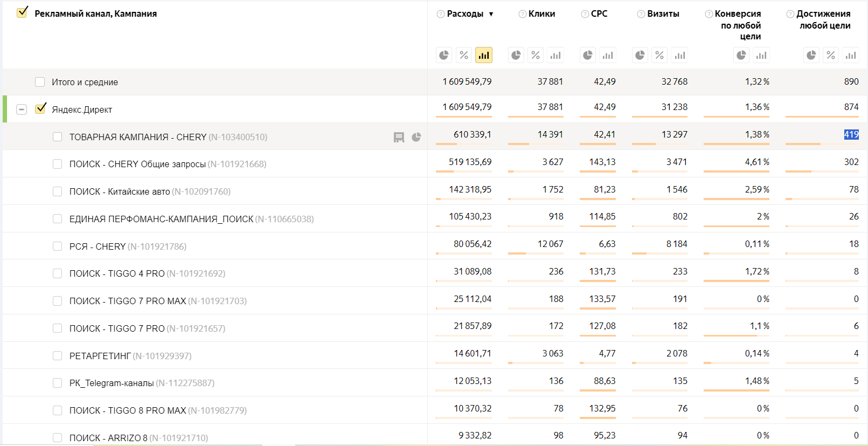Check ПОИСК - ARRIZO 8 checkbox
The image size is (868, 446).
57,438
